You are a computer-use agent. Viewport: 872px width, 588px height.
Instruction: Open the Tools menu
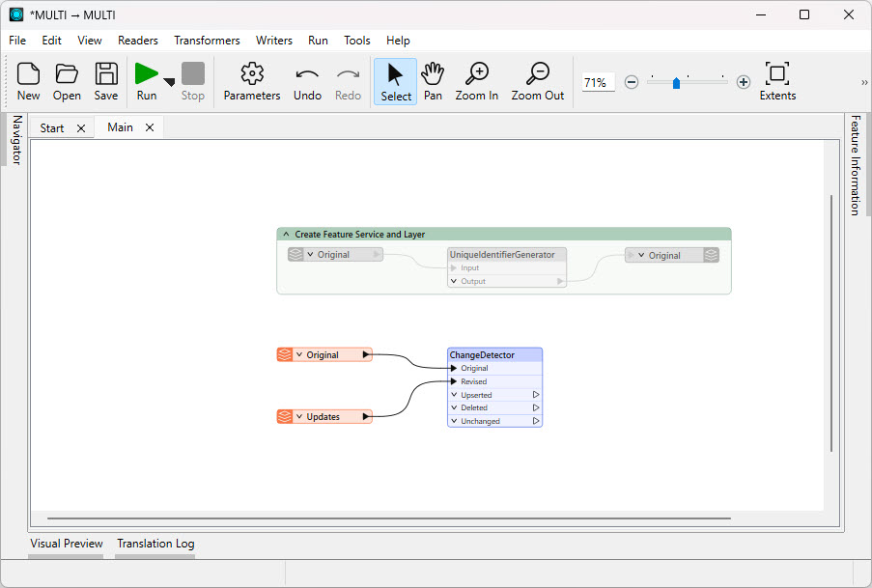pyautogui.click(x=357, y=40)
